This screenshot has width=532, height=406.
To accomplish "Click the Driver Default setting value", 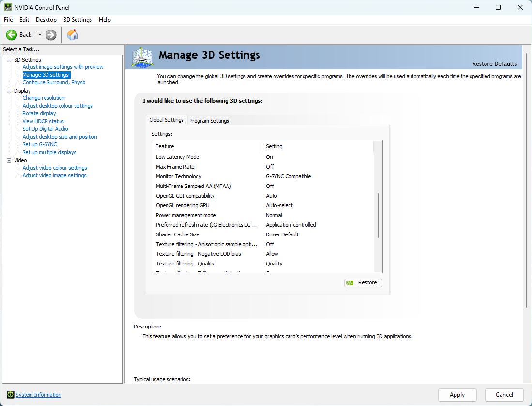I will [282, 234].
